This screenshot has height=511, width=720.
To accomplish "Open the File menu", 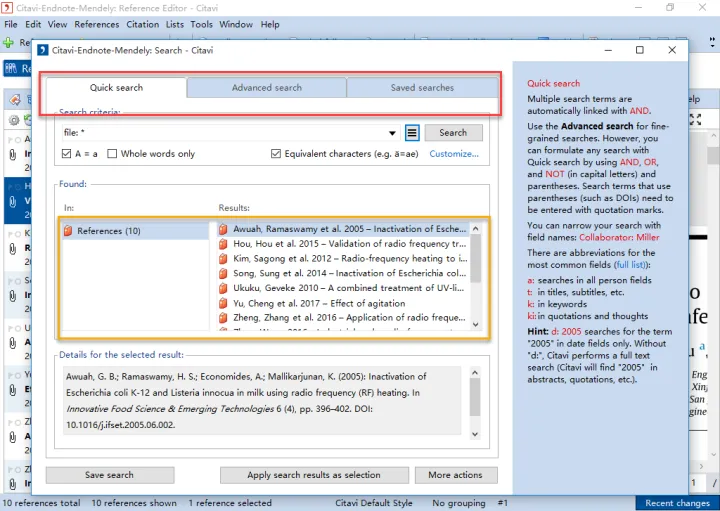I will tap(11, 24).
